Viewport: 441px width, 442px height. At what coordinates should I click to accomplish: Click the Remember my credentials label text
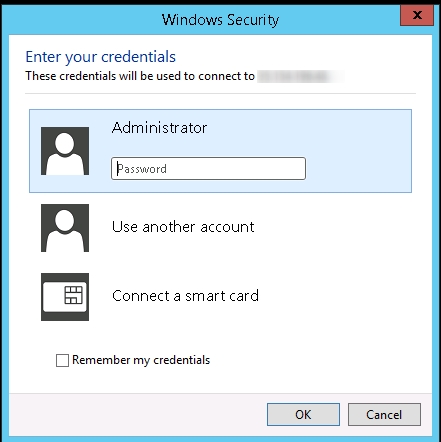tap(141, 360)
